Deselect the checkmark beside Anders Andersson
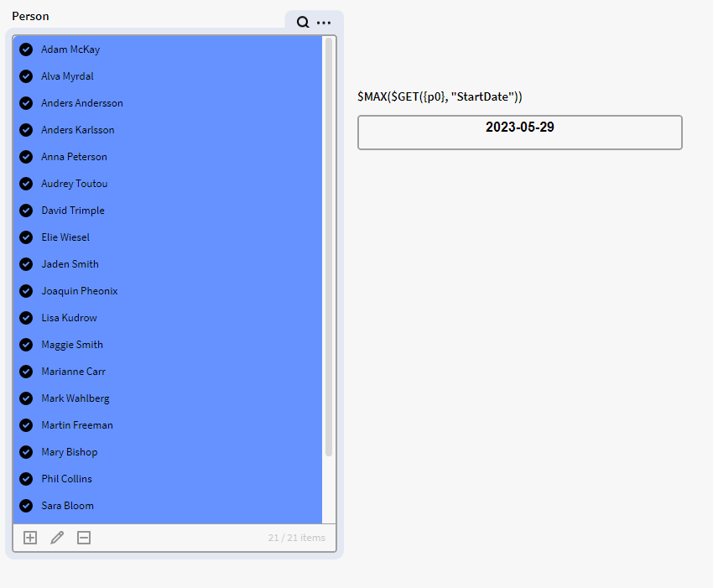This screenshot has height=588, width=713. click(x=26, y=103)
